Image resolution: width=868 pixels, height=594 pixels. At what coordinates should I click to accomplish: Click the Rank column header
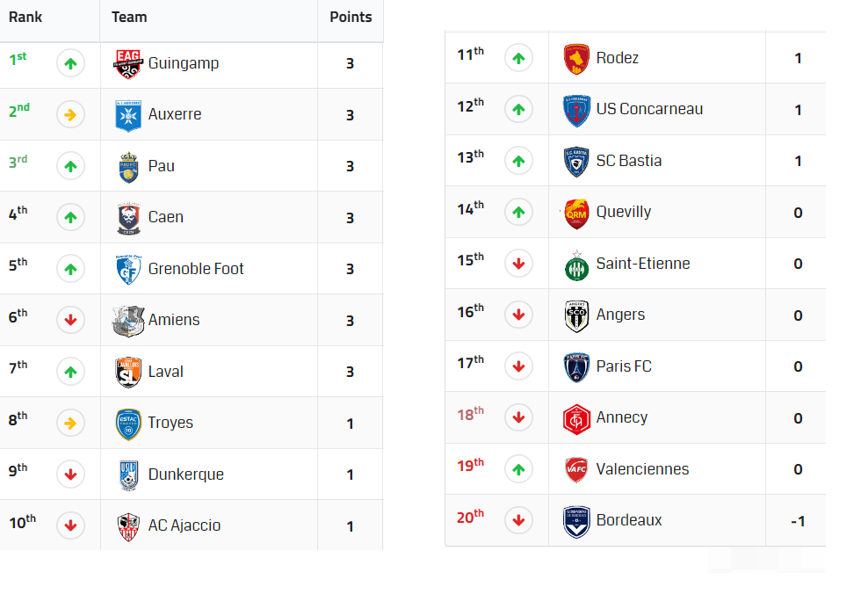(25, 18)
